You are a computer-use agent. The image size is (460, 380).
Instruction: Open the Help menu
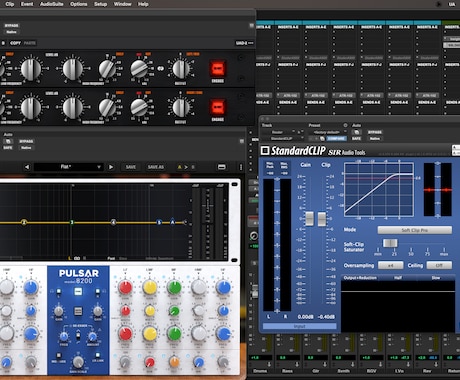(143, 4)
